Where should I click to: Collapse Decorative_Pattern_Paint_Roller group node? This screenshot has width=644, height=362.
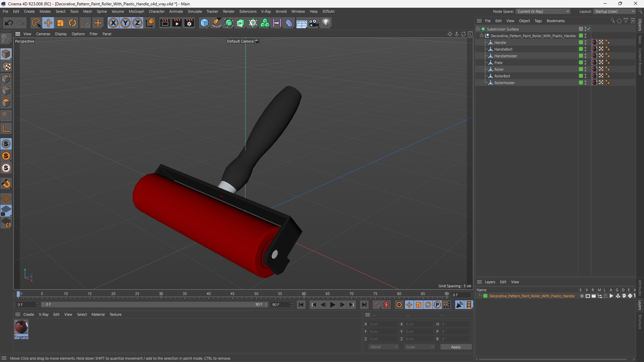tap(482, 36)
